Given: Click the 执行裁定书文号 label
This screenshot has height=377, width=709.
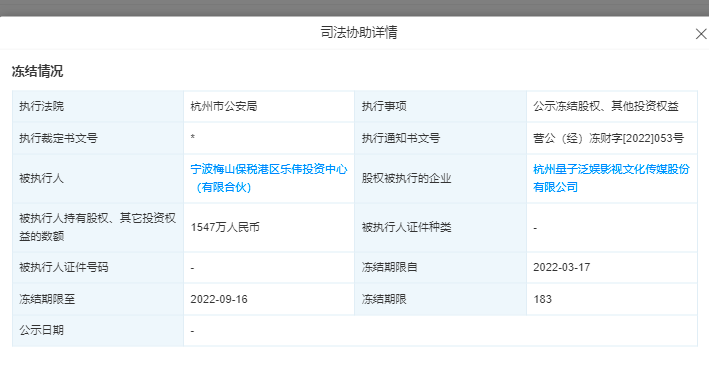Looking at the screenshot, I should tap(58, 138).
